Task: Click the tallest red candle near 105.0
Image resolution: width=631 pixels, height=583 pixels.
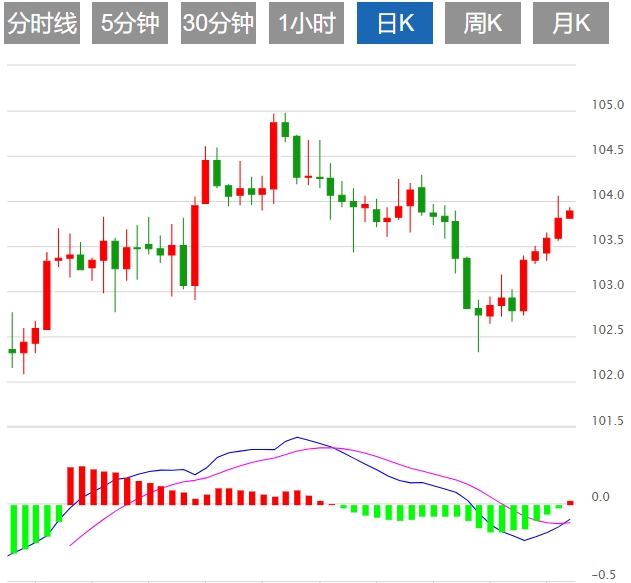Action: [274, 156]
